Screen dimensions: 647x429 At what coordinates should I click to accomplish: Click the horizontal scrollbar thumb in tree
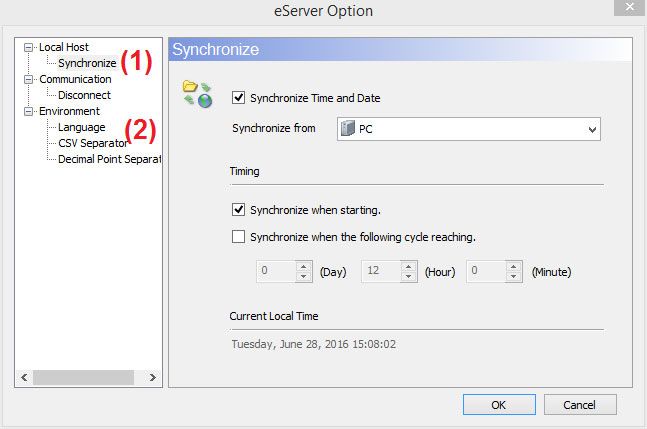click(x=83, y=377)
